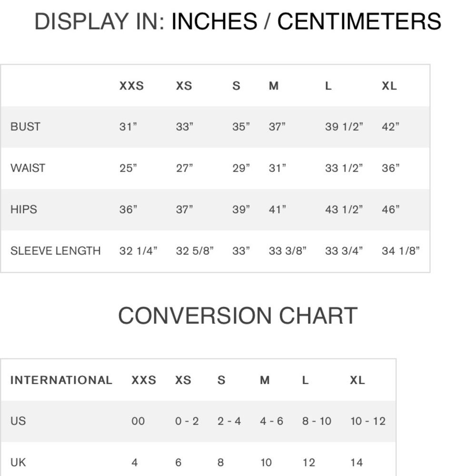Switch display units to CENTIMETERS

pos(359,21)
